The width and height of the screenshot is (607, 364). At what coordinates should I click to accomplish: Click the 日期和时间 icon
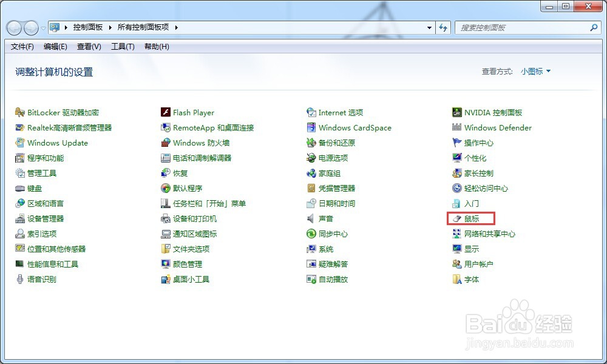click(x=311, y=203)
